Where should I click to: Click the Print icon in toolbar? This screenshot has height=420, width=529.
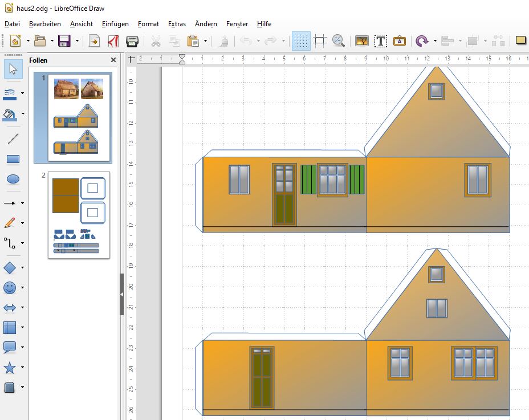tap(132, 41)
